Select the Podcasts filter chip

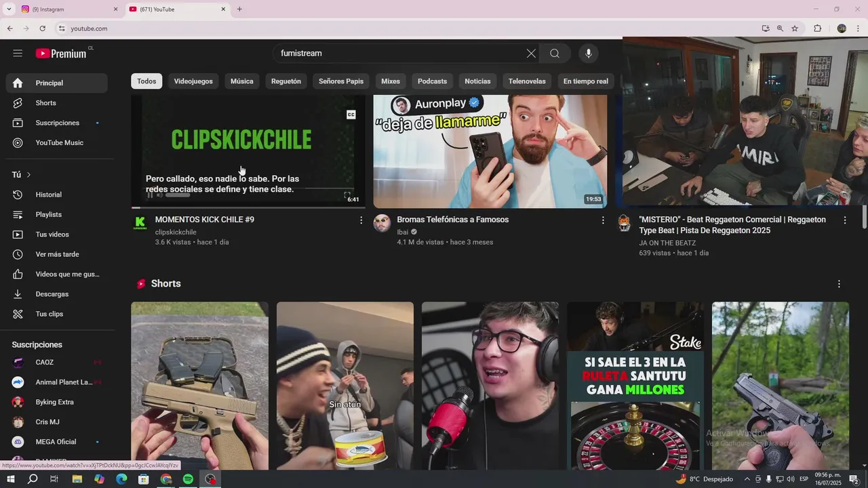tap(432, 81)
